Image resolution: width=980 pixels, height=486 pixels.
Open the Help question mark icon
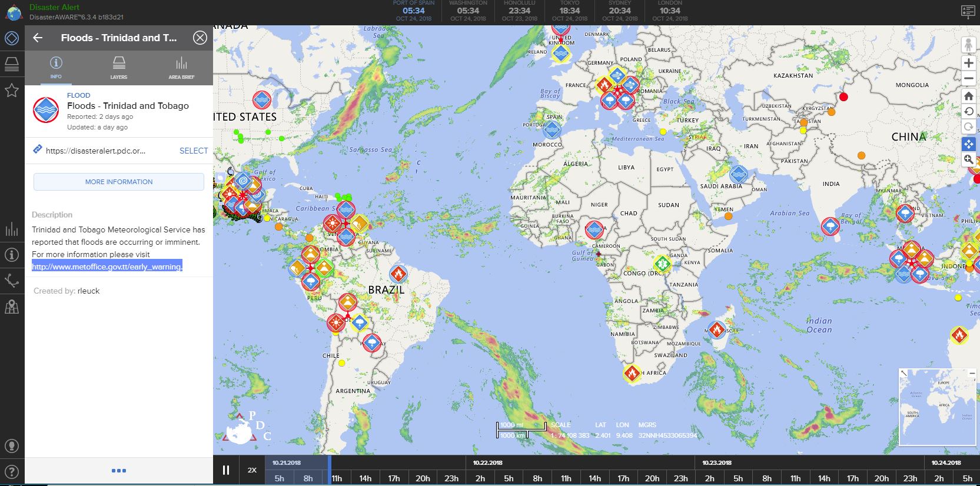click(x=12, y=472)
